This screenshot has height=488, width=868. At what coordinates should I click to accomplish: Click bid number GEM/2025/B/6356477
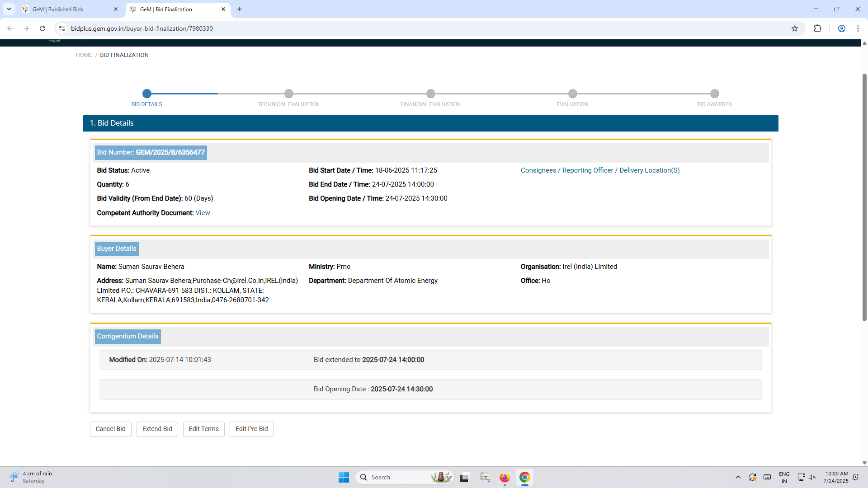[170, 152]
